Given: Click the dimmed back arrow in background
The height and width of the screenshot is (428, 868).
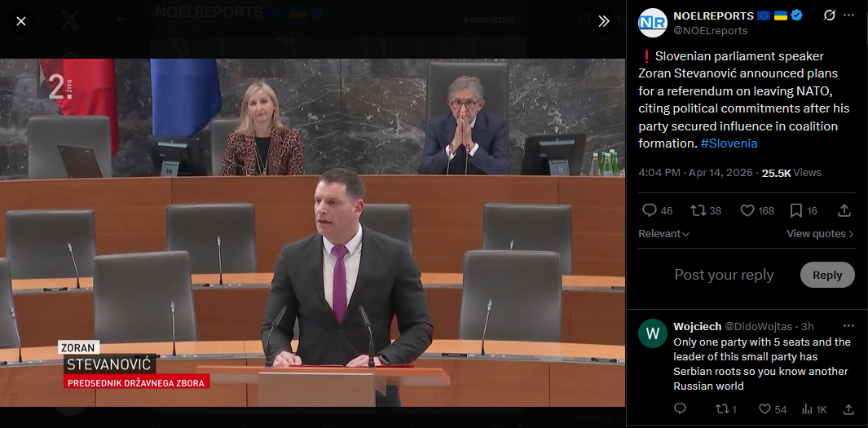Looking at the screenshot, I should 121,19.
